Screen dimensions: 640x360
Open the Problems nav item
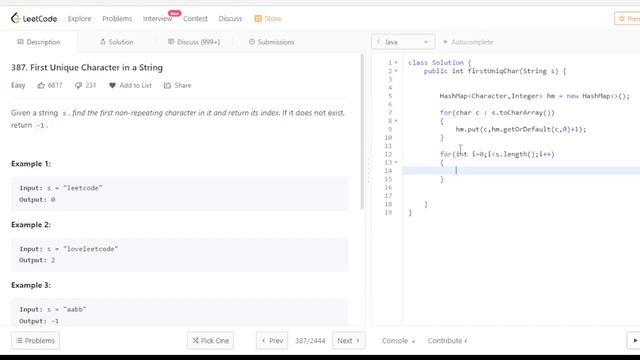coord(117,19)
